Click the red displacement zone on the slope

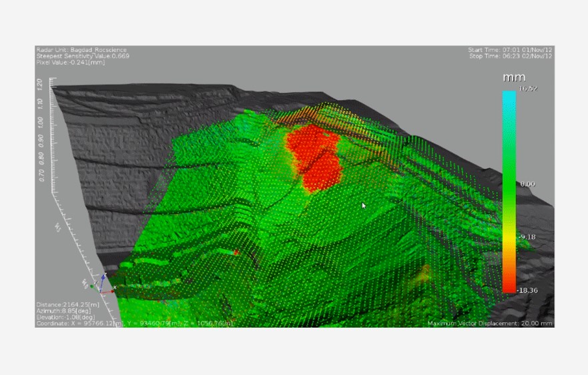click(x=315, y=157)
